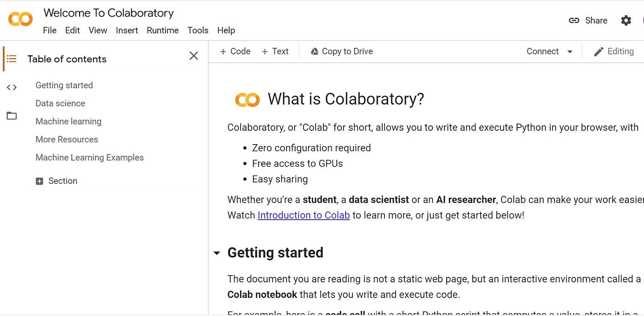
Task: Click the notebook title Welcome To Colaboratory
Action: [x=109, y=13]
